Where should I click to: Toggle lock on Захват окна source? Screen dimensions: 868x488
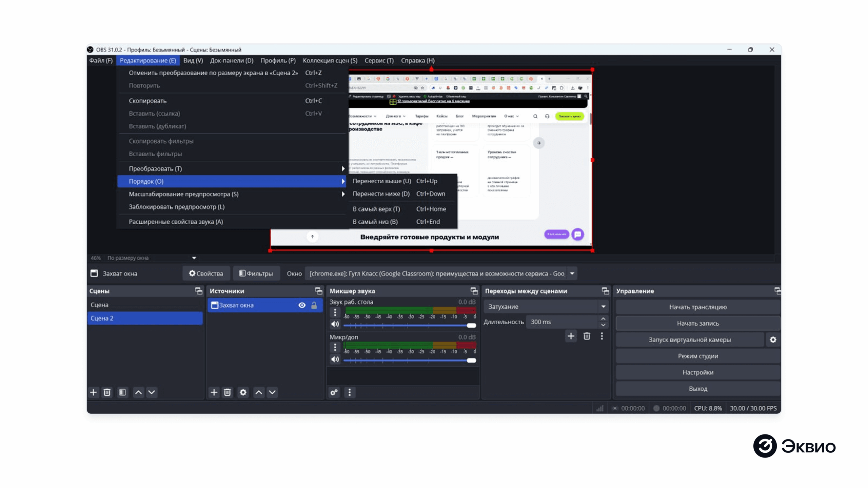[x=314, y=305]
